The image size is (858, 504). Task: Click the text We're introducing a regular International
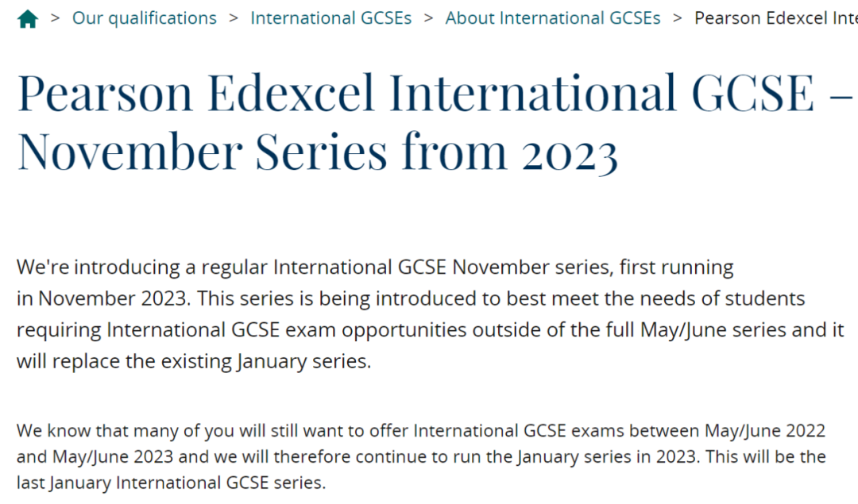pos(205,267)
